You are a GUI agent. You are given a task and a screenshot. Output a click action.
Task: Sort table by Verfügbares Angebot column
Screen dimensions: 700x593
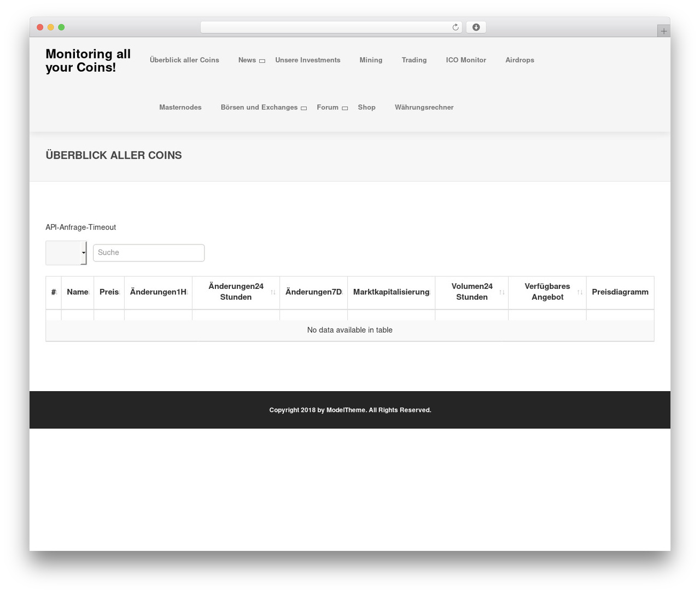547,292
